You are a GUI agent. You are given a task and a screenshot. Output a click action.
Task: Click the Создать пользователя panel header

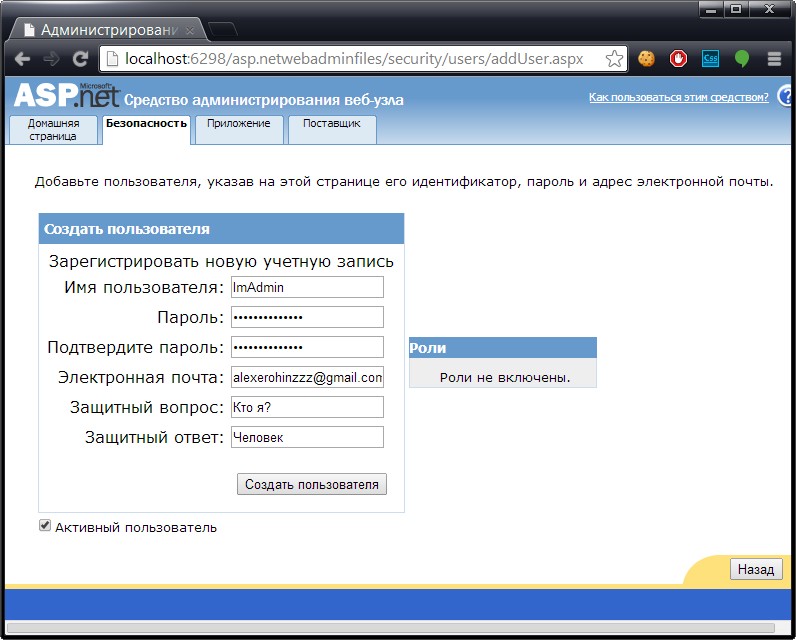221,229
